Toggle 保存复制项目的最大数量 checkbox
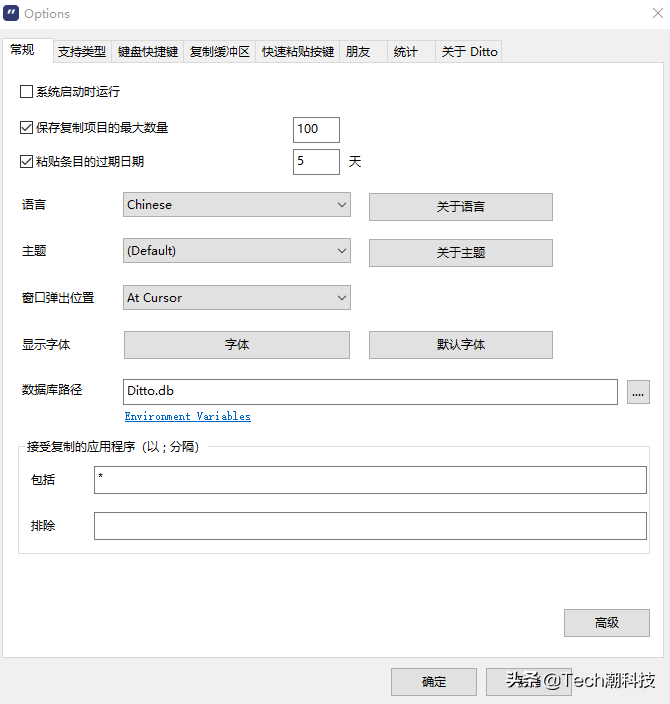Image resolution: width=670 pixels, height=704 pixels. click(x=27, y=128)
